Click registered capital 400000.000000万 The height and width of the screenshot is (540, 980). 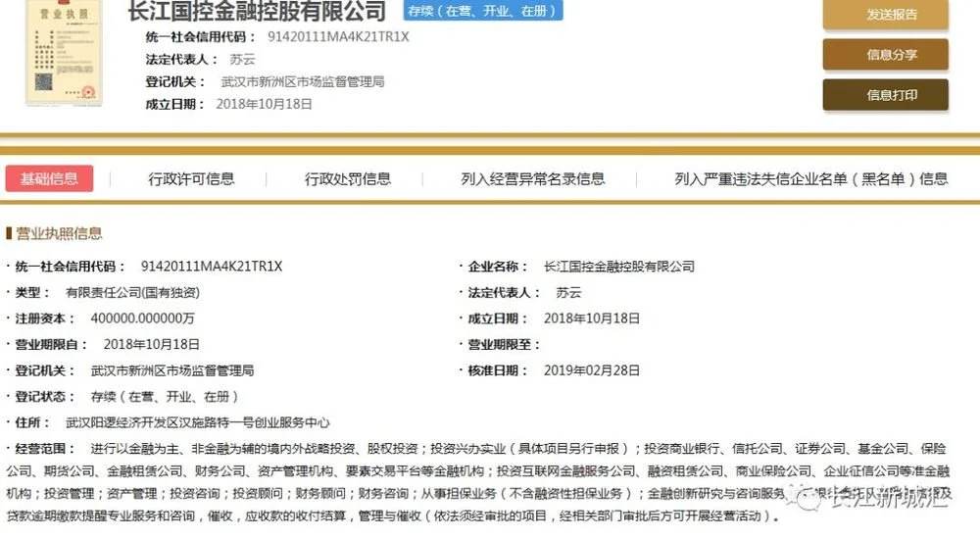(x=142, y=319)
